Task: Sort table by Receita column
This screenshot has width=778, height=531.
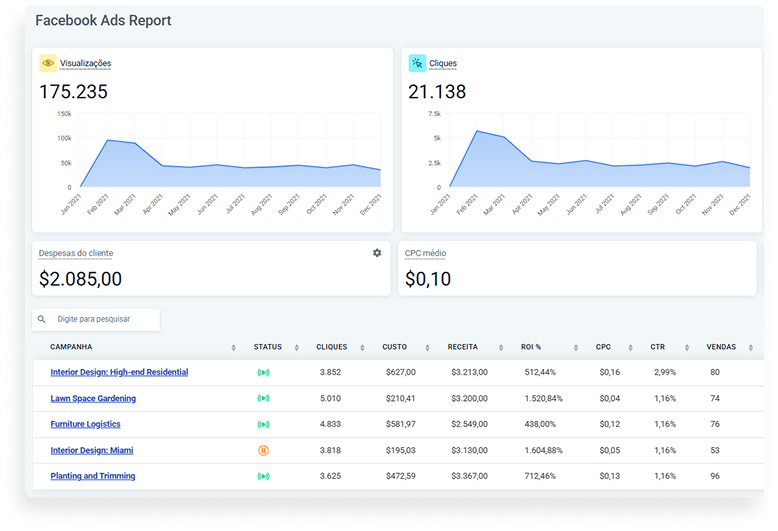Action: (x=502, y=348)
